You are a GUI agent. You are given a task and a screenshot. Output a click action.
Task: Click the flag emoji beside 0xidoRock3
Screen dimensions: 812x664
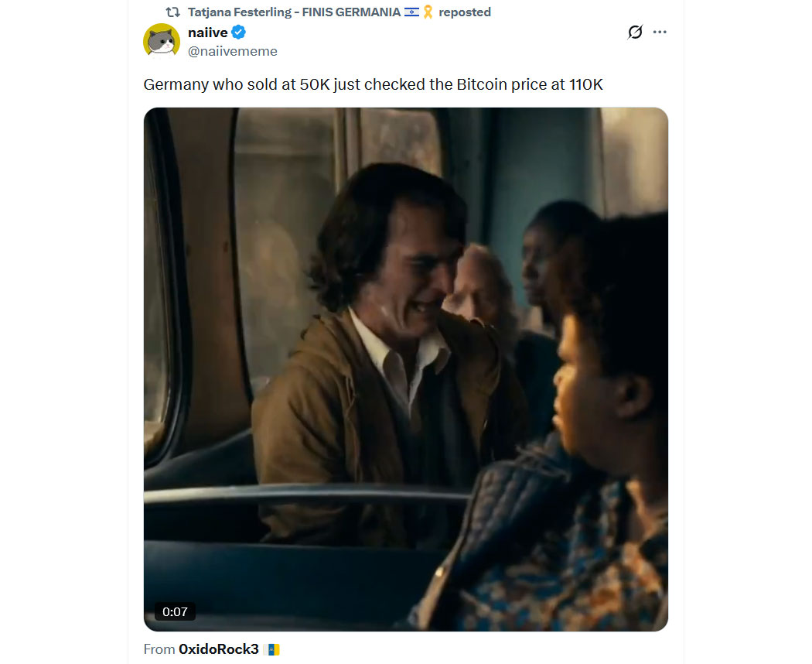click(x=271, y=649)
